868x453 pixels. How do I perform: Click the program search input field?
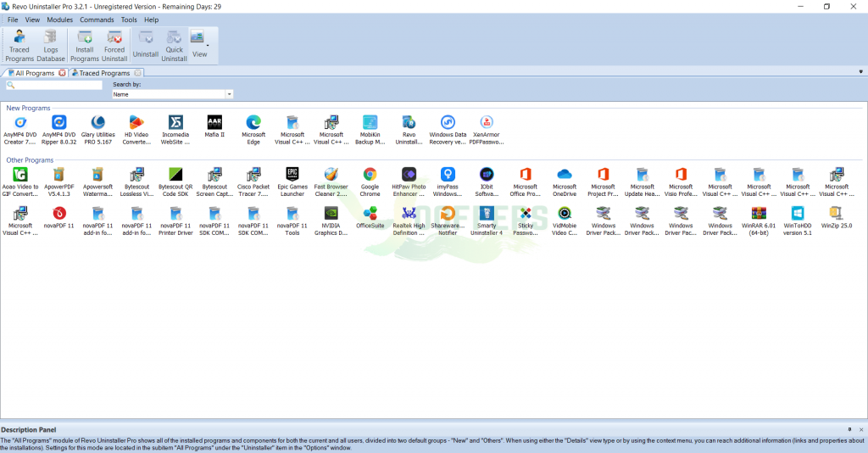coord(54,85)
